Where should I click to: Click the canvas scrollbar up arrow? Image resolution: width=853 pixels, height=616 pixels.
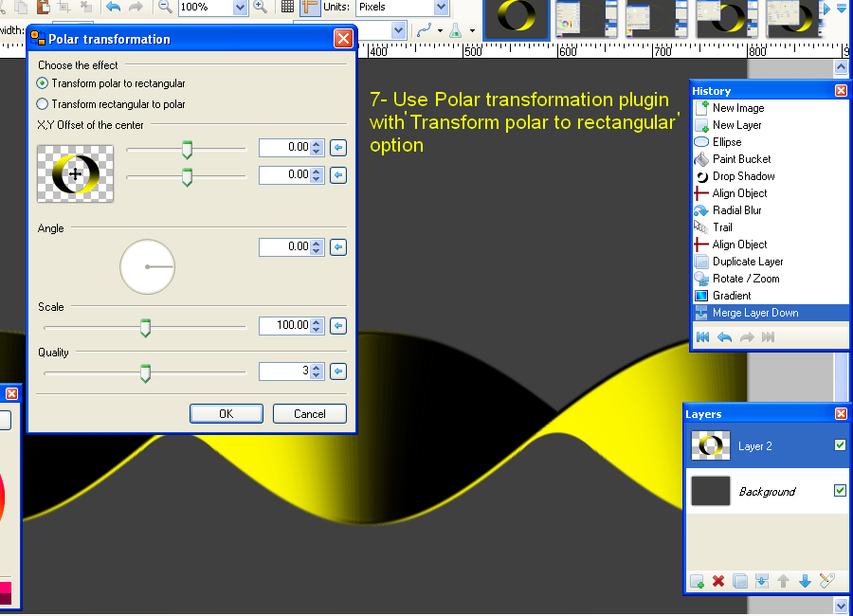[841, 67]
